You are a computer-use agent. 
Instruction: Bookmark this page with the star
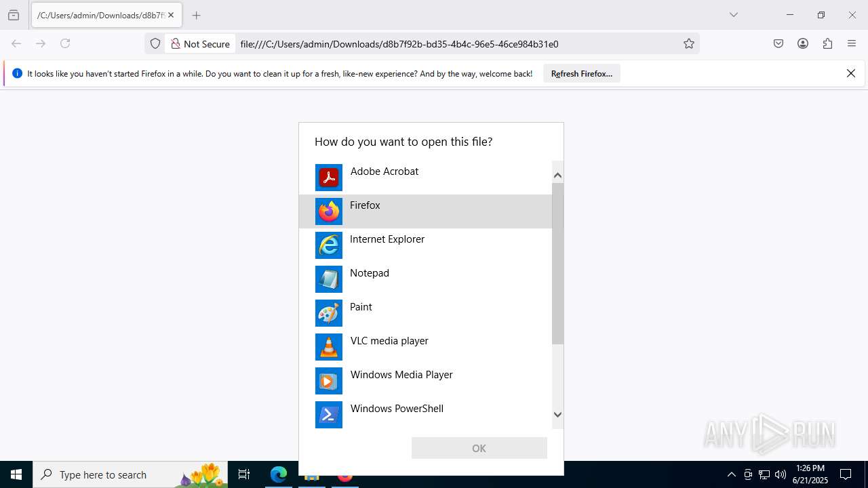pos(689,43)
